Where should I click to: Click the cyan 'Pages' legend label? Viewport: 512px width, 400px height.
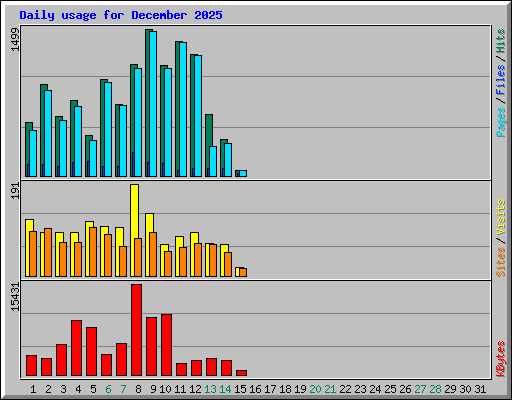tap(501, 122)
